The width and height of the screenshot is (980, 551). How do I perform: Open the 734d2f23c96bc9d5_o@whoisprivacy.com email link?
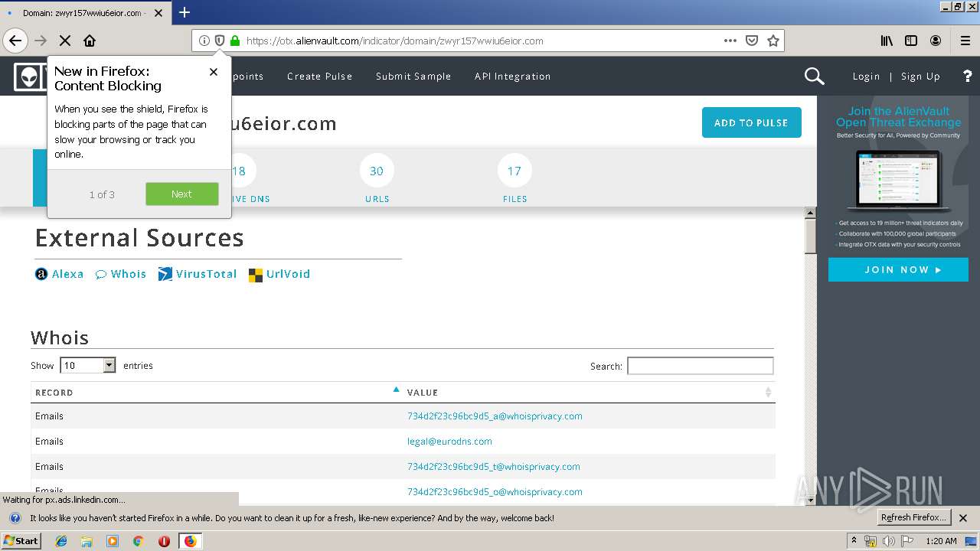point(495,492)
